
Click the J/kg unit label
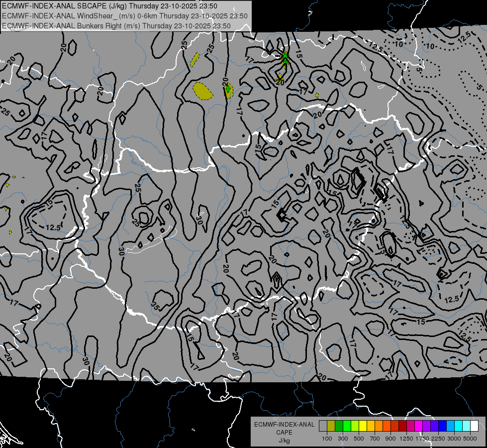284,441
